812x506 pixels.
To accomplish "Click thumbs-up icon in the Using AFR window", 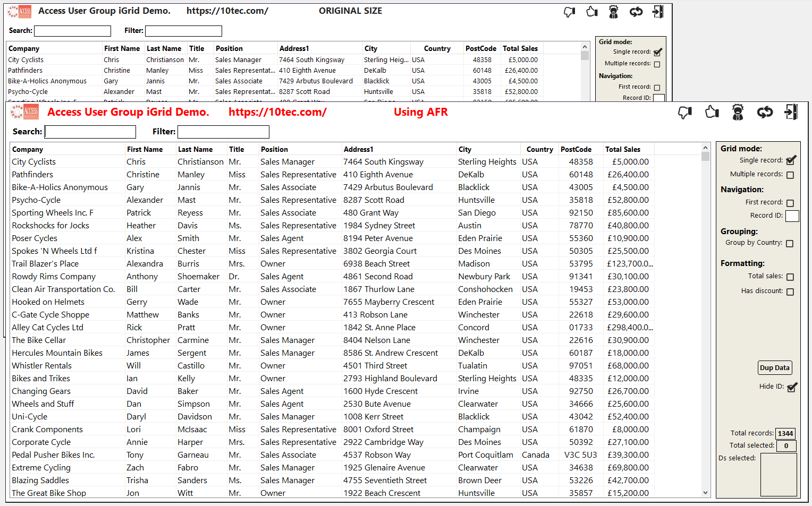I will (x=712, y=112).
